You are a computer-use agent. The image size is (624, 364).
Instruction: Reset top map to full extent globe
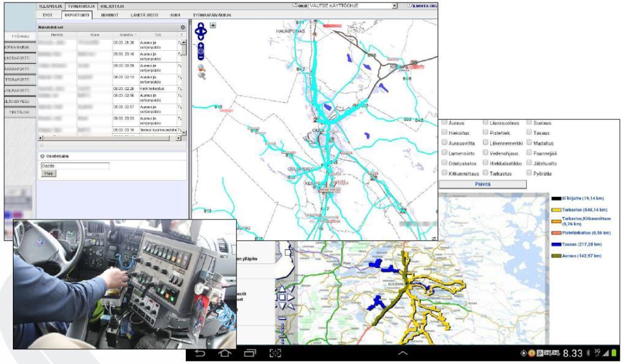(201, 51)
